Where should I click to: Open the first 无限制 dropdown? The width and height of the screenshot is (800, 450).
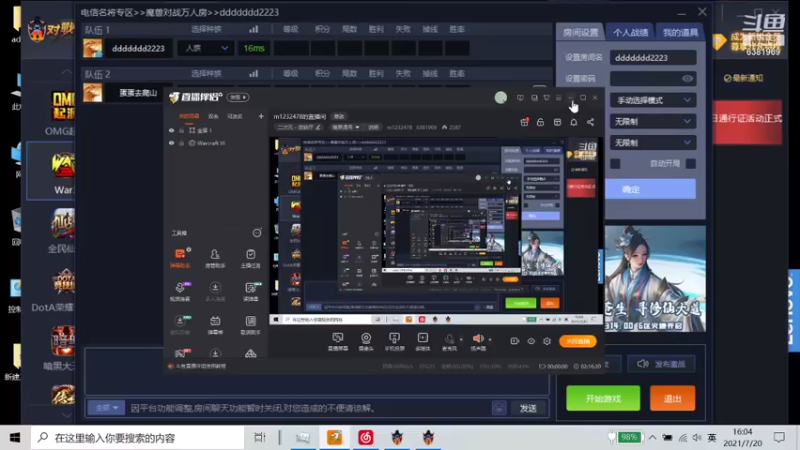tap(653, 121)
